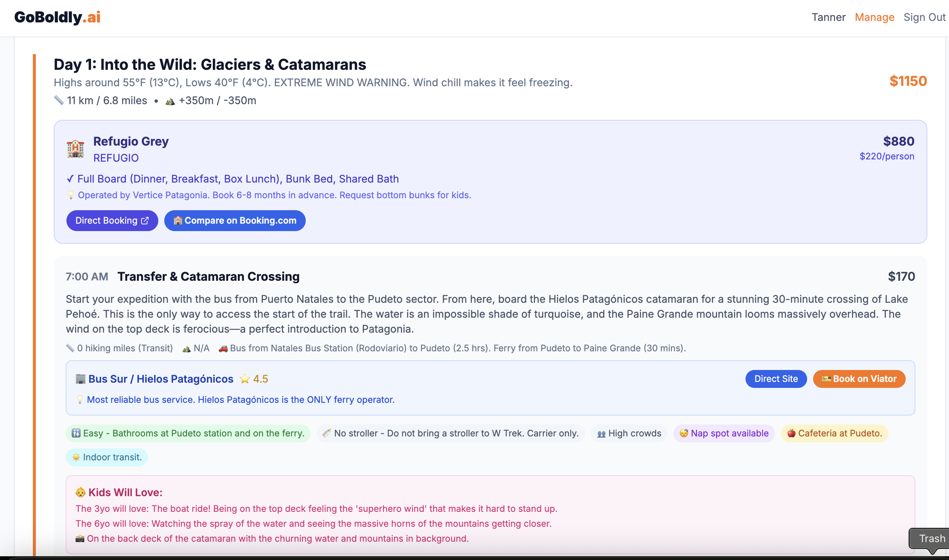Click the baby icon beside Kids Will Love
This screenshot has width=949, height=560.
(80, 492)
